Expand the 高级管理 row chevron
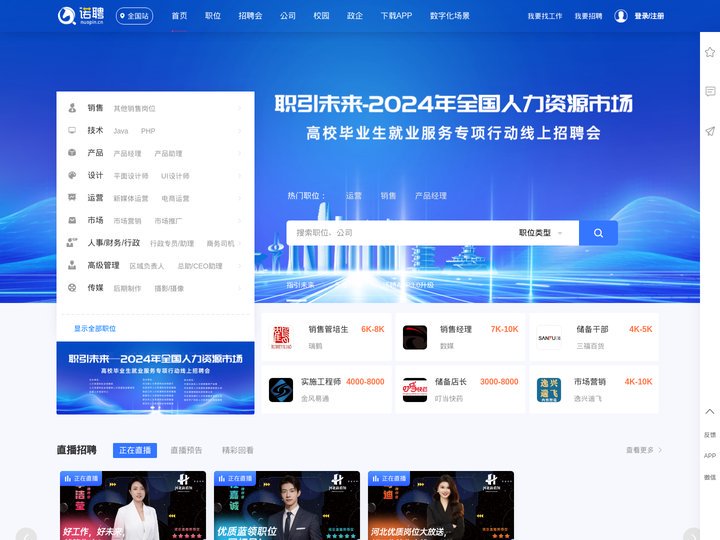This screenshot has height=540, width=720. [x=240, y=265]
